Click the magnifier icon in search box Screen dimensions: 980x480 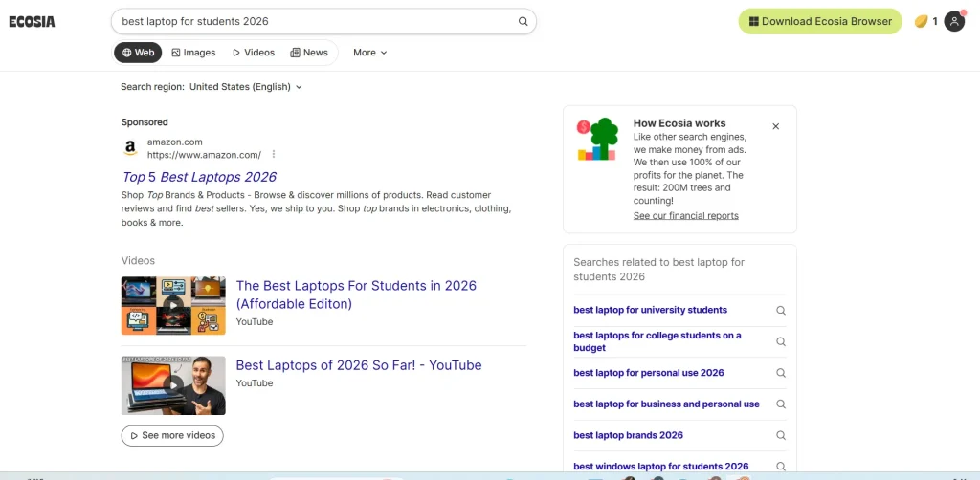523,21
